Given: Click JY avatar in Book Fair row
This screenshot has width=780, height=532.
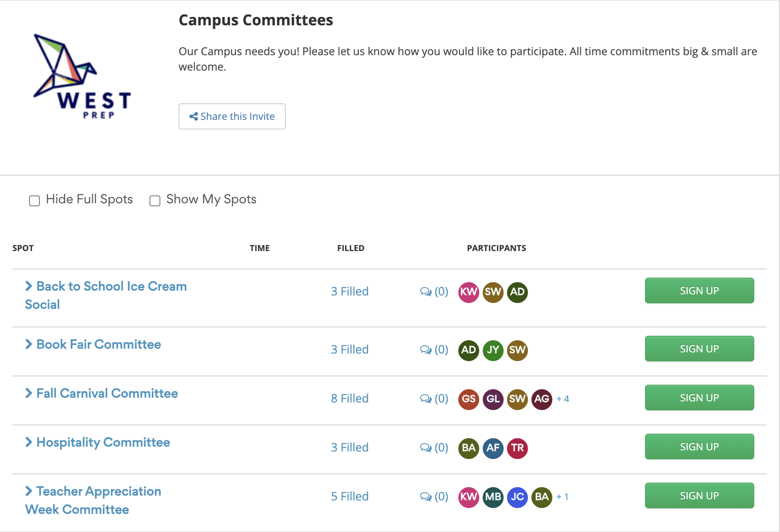Looking at the screenshot, I should click(x=493, y=350).
